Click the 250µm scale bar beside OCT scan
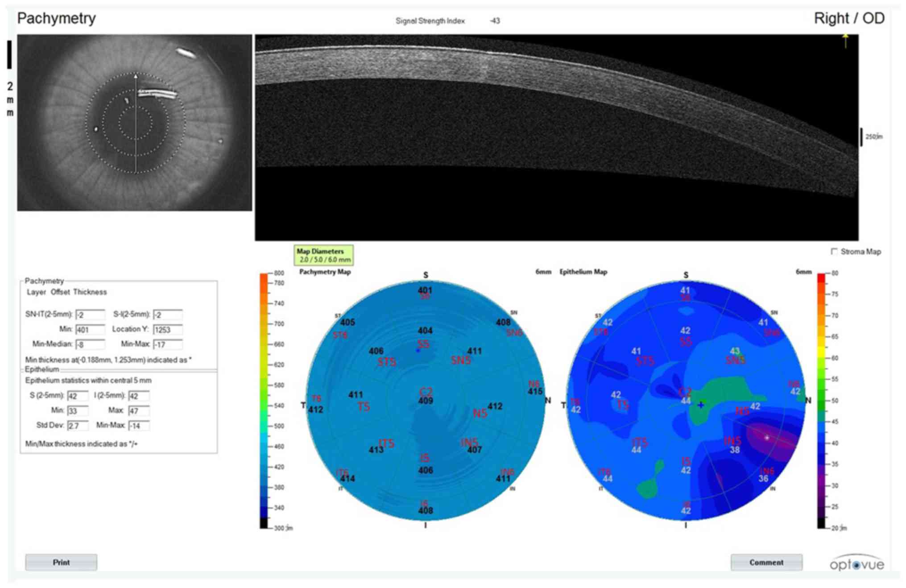The height and width of the screenshot is (588, 906). (x=861, y=137)
